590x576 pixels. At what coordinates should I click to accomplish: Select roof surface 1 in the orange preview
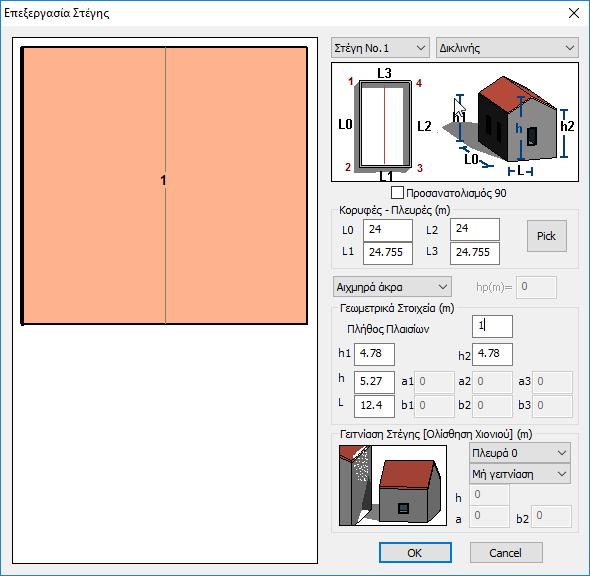point(164,185)
